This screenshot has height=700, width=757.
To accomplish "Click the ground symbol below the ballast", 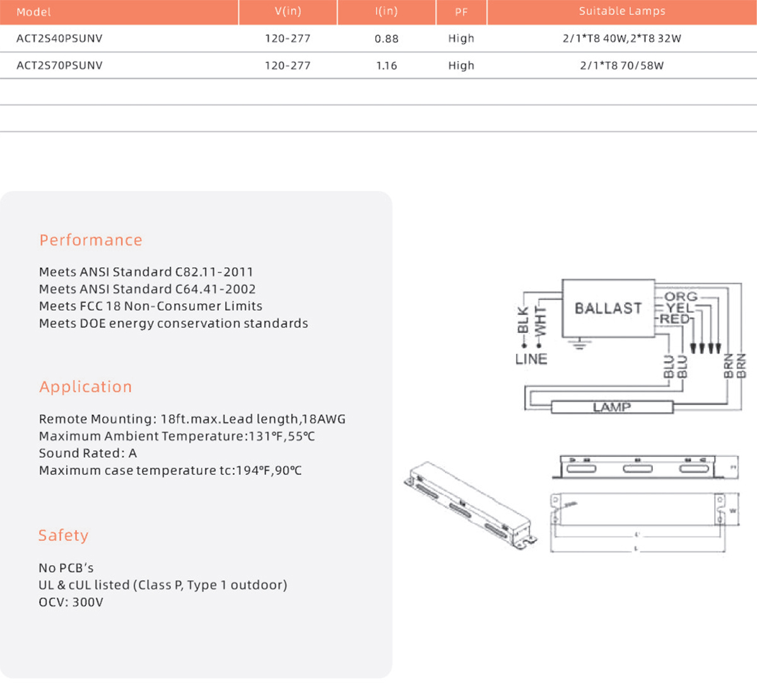I will point(580,344).
